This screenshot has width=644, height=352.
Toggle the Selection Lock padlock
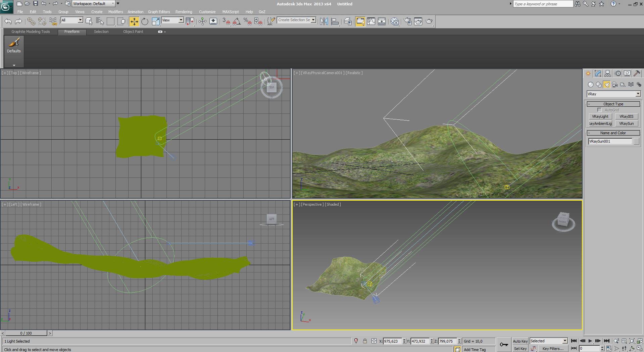click(365, 341)
